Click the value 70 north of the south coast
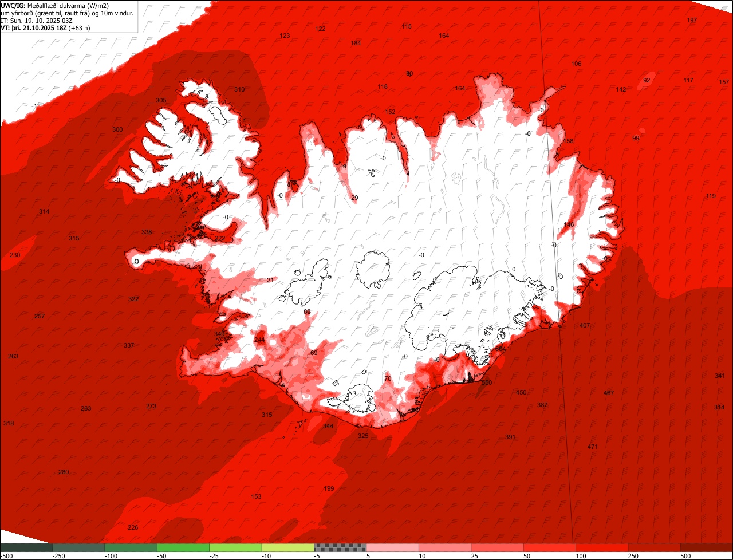This screenshot has width=733, height=560. pos(388,378)
